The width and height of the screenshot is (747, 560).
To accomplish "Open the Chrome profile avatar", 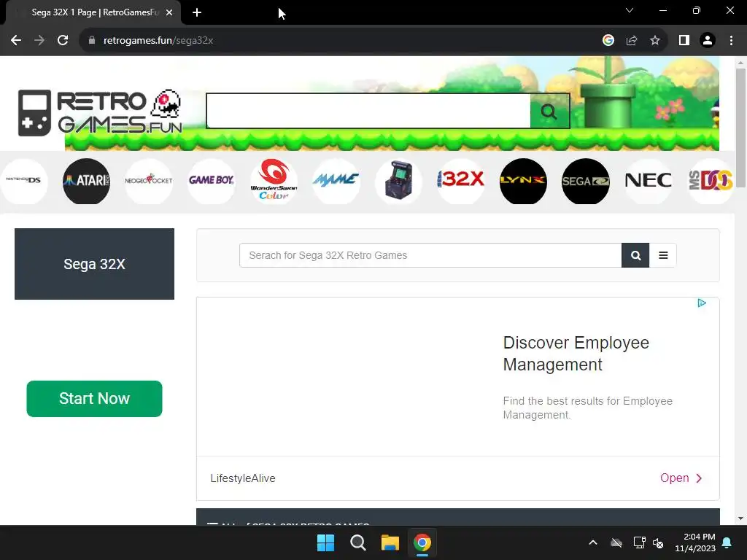I will coord(708,40).
